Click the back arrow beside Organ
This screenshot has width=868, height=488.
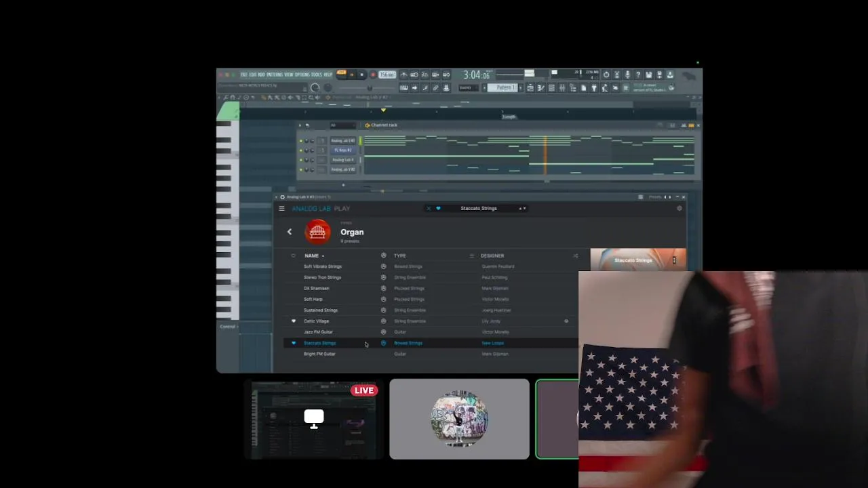[290, 232]
